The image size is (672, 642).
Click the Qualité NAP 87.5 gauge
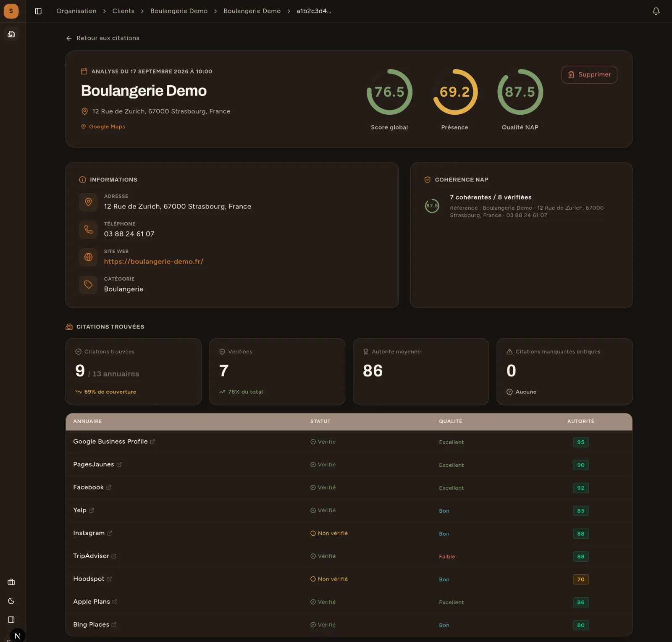pos(520,92)
